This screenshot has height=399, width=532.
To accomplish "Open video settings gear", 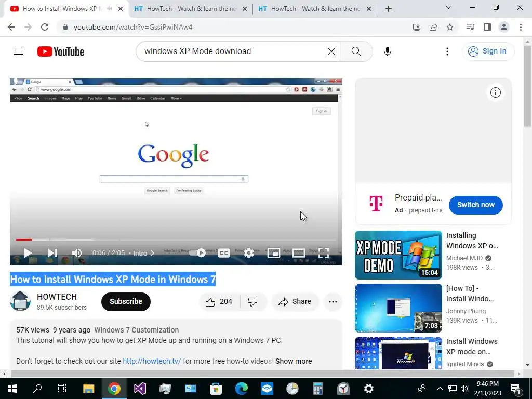I will click(x=249, y=253).
